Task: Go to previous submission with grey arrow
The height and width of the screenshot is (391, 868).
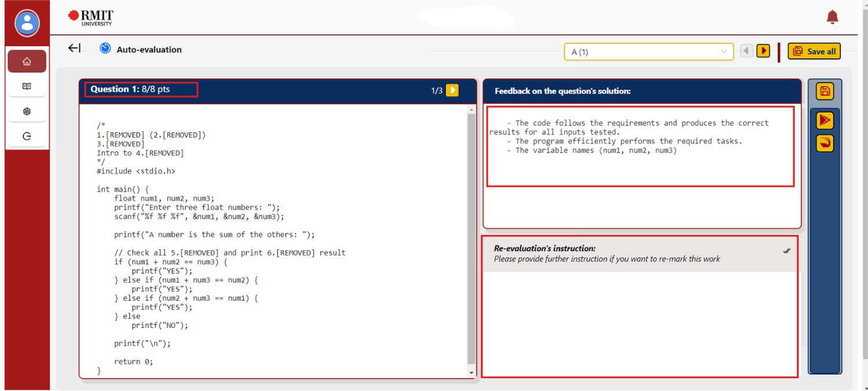Action: [x=746, y=51]
